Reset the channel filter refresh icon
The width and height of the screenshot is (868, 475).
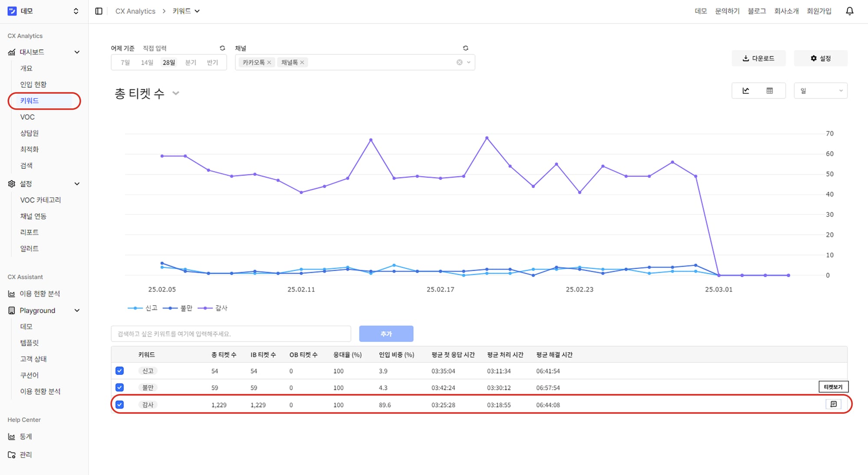465,48
